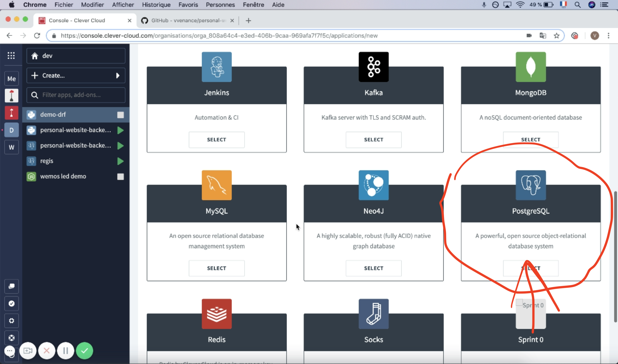Select the Neo4J add-on

(373, 268)
